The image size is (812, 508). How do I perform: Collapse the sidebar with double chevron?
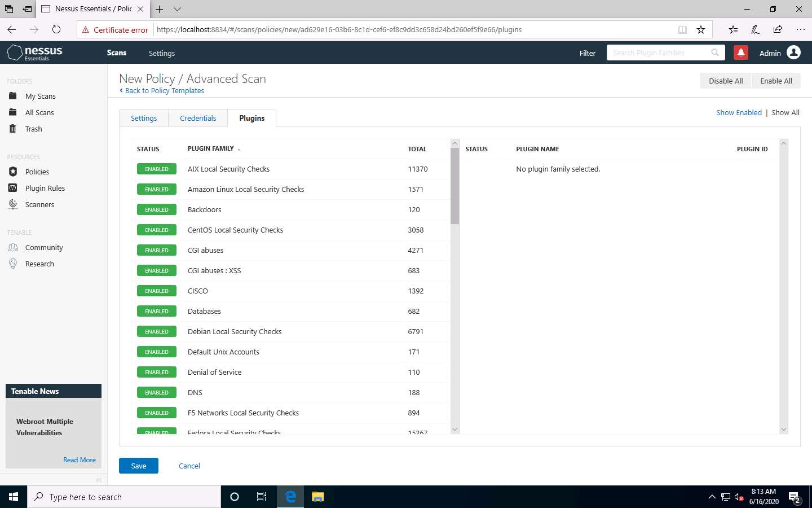coord(99,480)
